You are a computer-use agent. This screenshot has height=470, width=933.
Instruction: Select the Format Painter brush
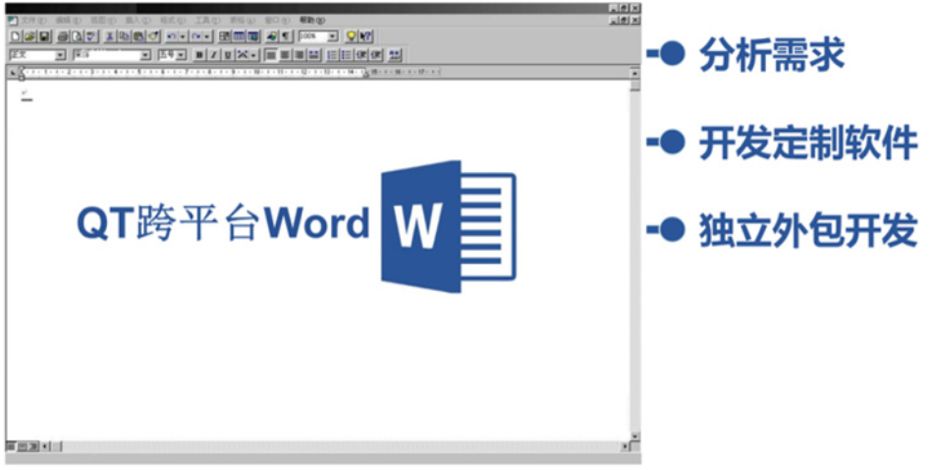click(x=154, y=36)
